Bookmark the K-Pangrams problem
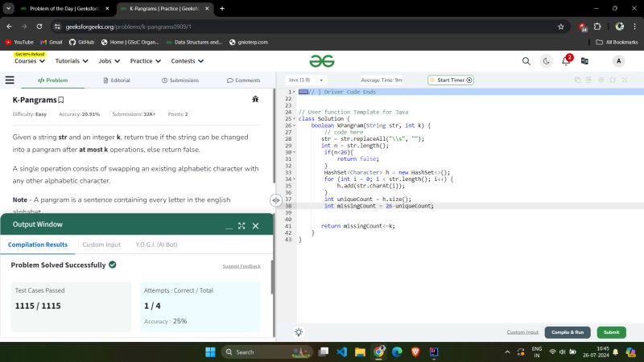Image resolution: width=644 pixels, height=362 pixels. point(61,100)
